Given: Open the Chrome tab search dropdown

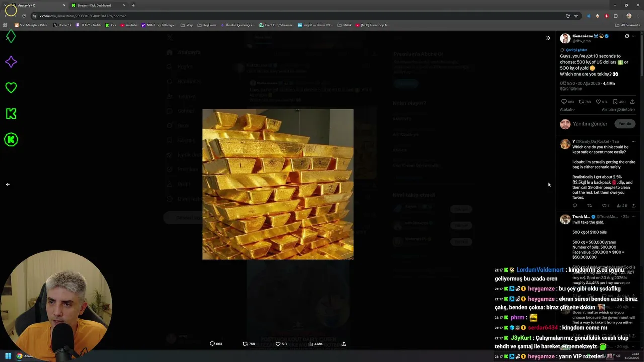Looking at the screenshot, I should 5,5.
